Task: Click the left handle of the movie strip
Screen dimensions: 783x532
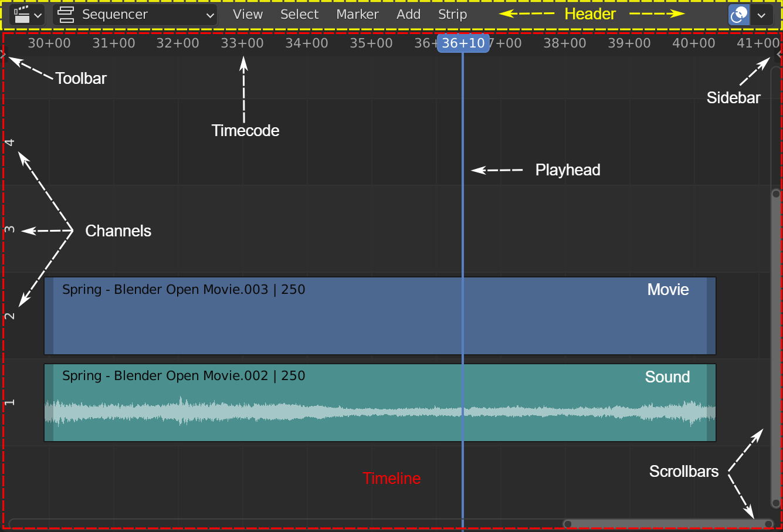Action: [49, 316]
